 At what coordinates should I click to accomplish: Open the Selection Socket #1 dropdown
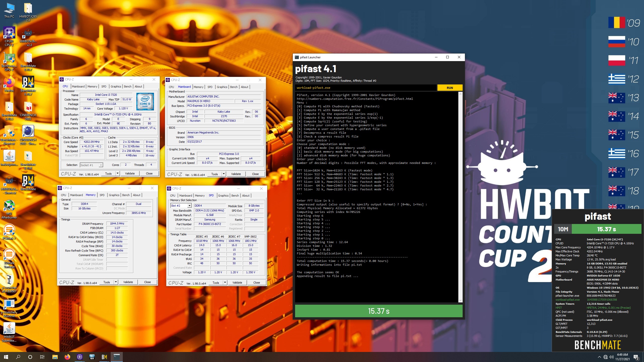coord(91,165)
